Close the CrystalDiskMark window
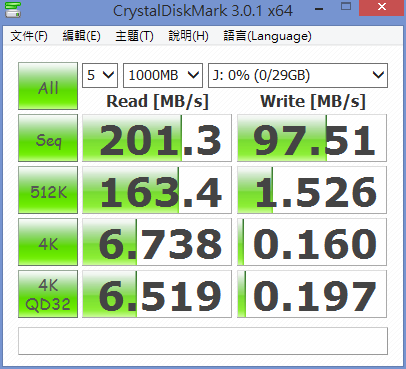Screen dimensions: 406x369 coord(382,7)
